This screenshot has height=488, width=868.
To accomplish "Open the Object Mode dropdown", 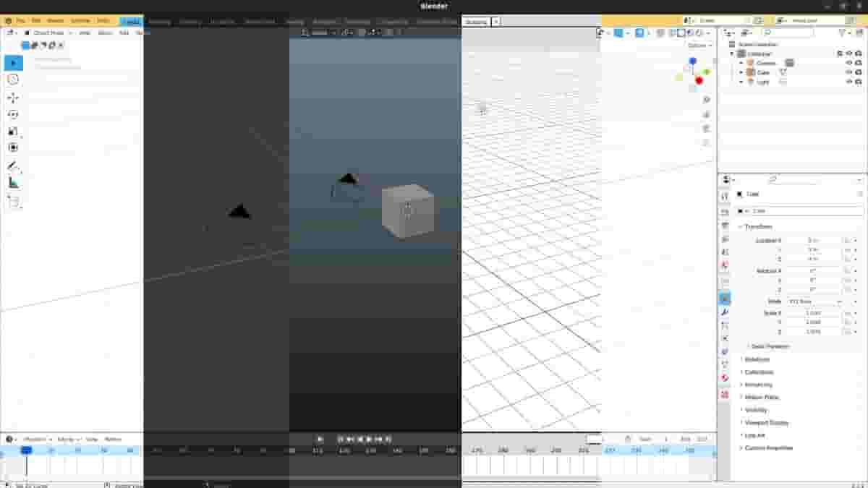I will (x=48, y=33).
